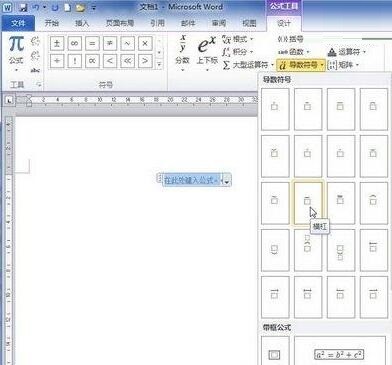This screenshot has height=365, width=392.
Task: Insert the not-equal symbol
Action: tap(110, 43)
